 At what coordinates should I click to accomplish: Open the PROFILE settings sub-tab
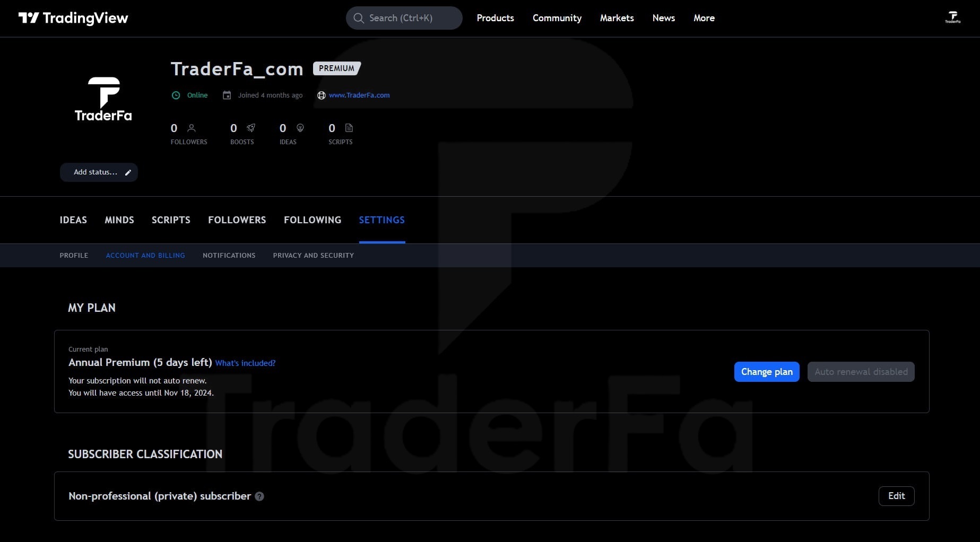click(74, 256)
